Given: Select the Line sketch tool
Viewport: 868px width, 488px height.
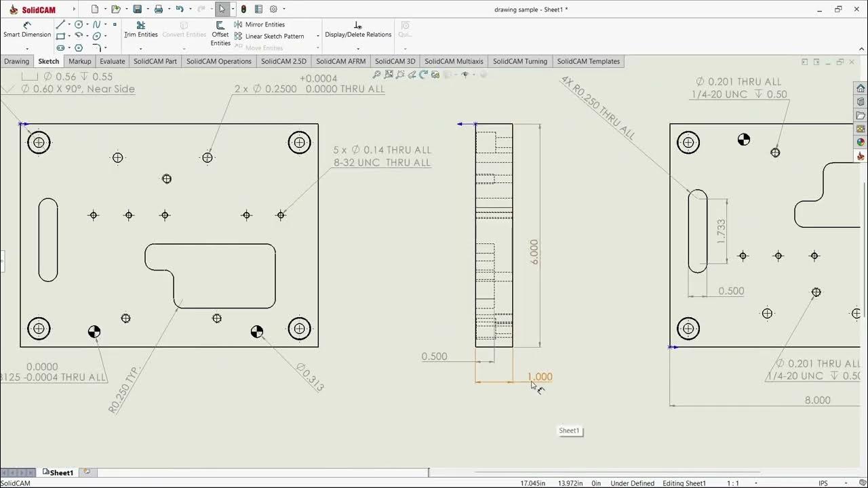Looking at the screenshot, I should (x=61, y=24).
